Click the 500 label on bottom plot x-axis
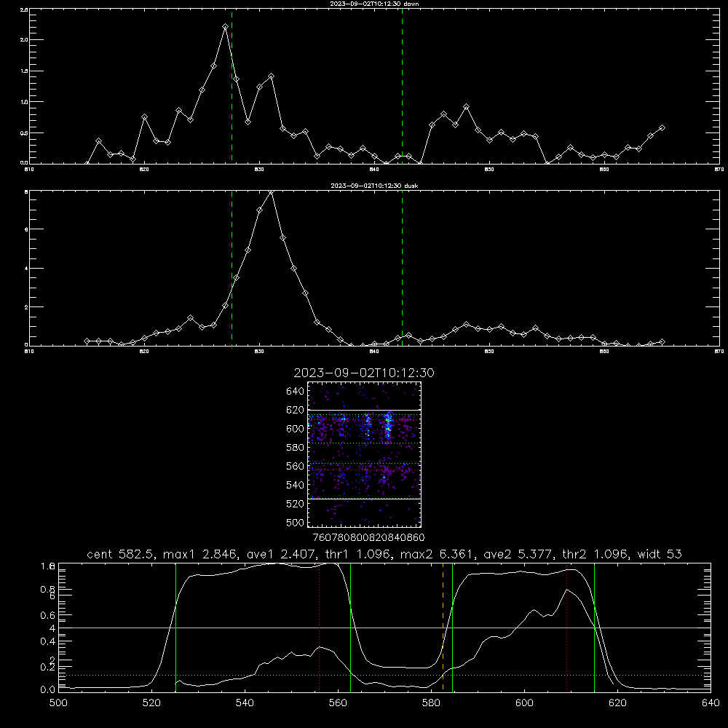This screenshot has height=728, width=728. click(x=58, y=703)
